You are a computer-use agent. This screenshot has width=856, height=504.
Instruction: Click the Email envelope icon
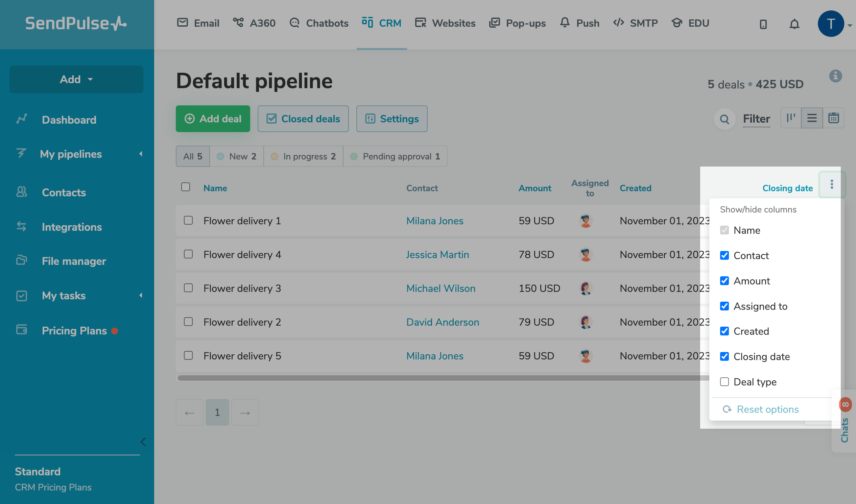[x=183, y=23]
